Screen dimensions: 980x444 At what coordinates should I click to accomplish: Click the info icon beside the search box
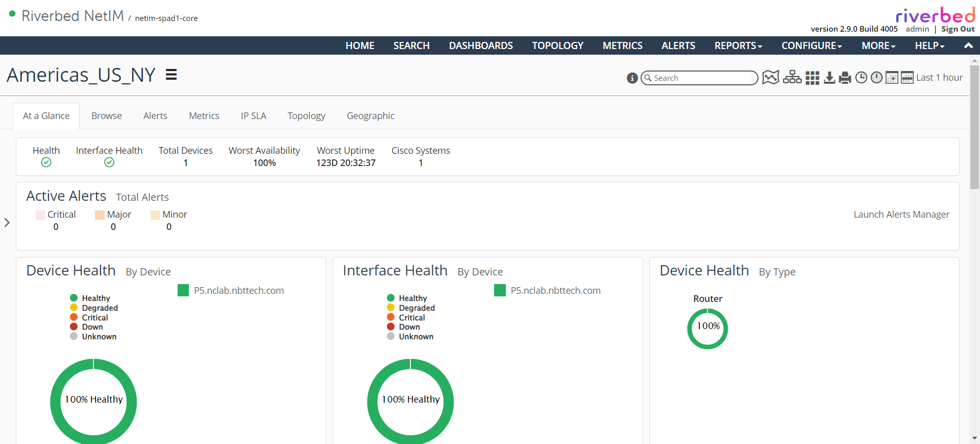(632, 78)
